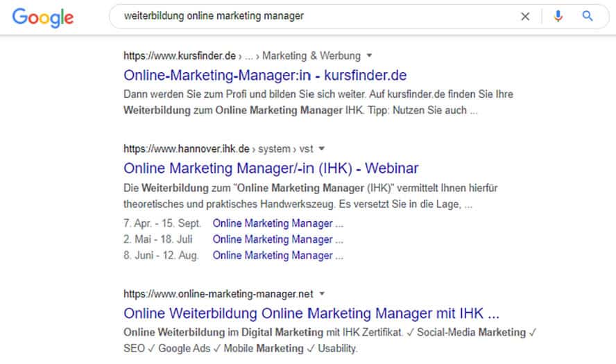
Task: Click date text '7. Apr. - 15. Sept.'
Action: pyautogui.click(x=162, y=223)
